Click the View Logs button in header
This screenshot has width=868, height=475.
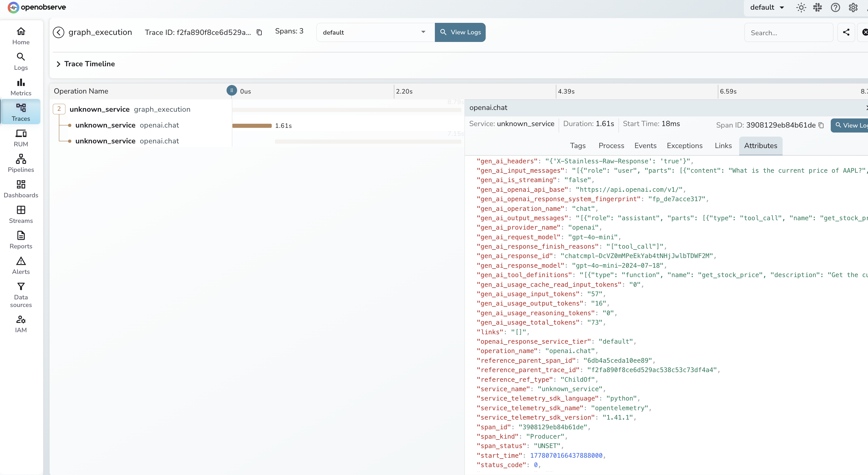coord(460,32)
